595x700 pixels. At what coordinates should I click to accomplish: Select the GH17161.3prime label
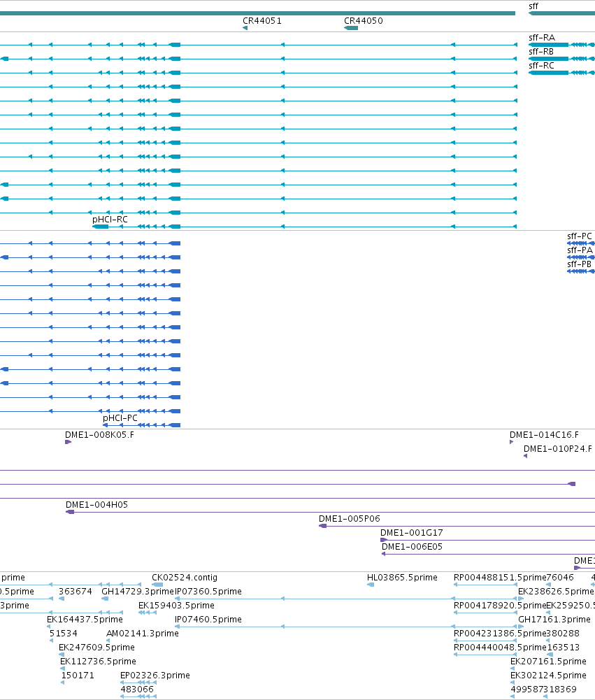pyautogui.click(x=554, y=620)
